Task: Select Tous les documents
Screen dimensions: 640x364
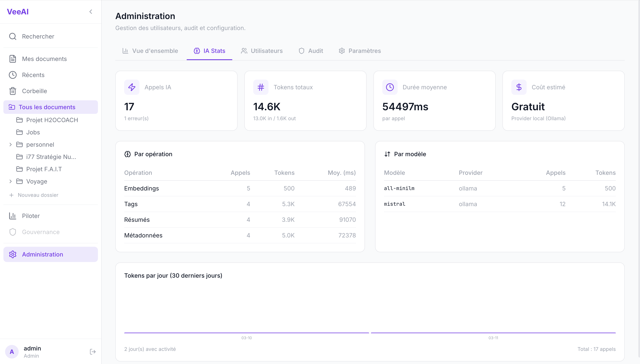Action: coord(47,107)
